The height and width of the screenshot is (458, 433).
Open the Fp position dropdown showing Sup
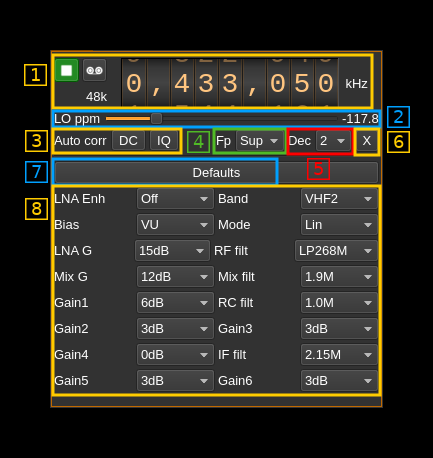point(260,141)
